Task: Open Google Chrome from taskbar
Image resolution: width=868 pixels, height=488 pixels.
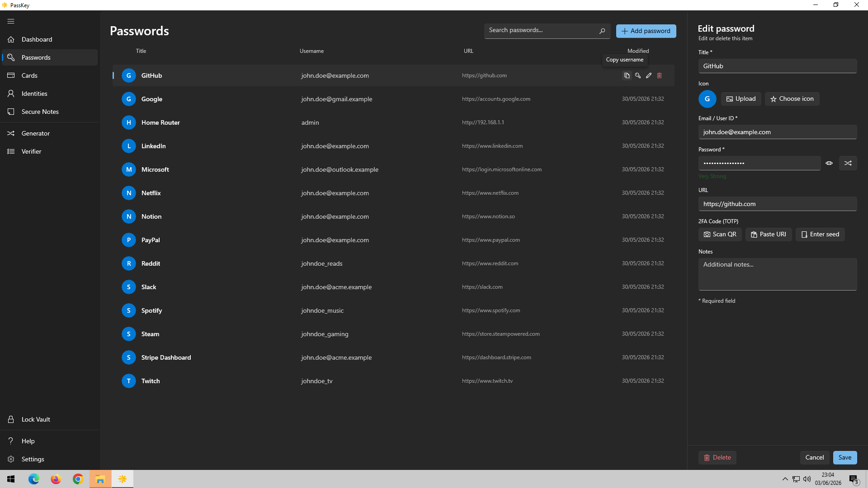Action: 78,479
